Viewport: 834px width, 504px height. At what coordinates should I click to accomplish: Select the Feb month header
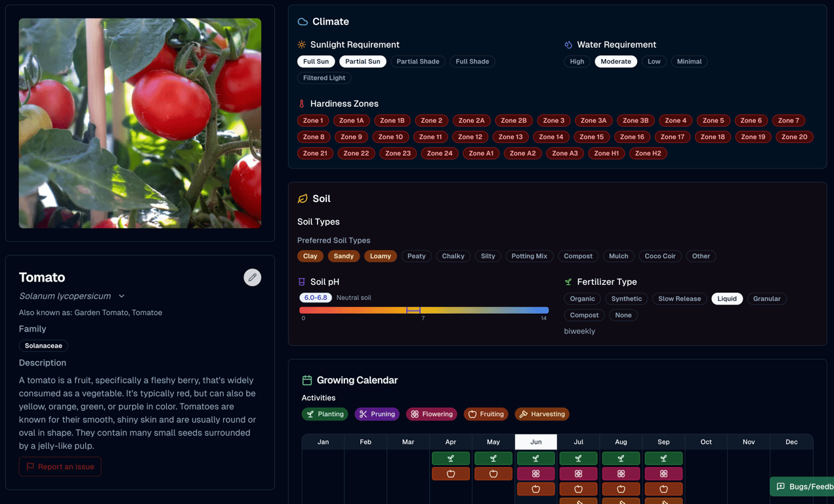(x=365, y=442)
